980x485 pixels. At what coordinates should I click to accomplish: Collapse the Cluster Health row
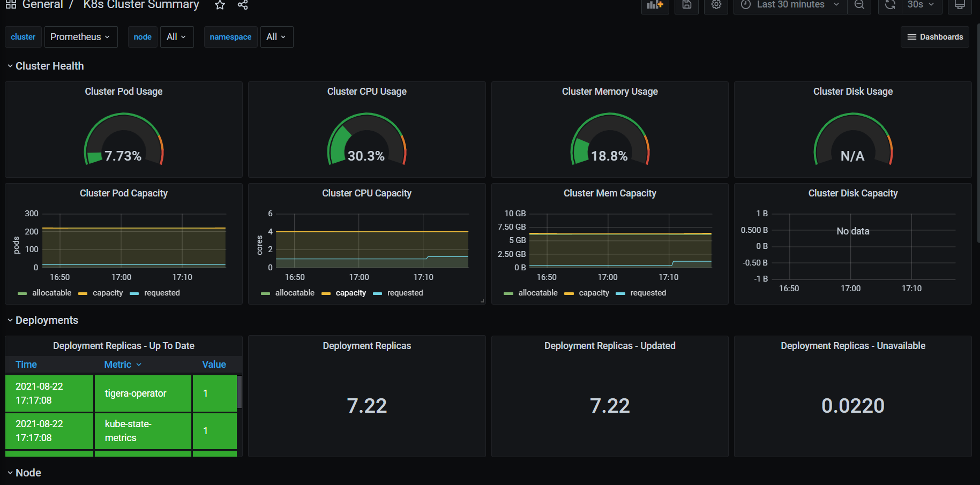click(46, 66)
